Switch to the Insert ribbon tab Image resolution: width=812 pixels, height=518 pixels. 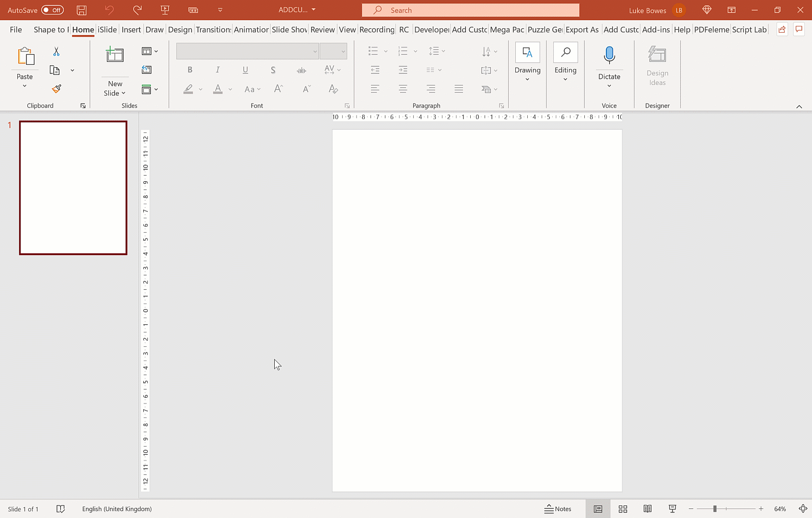pyautogui.click(x=131, y=29)
